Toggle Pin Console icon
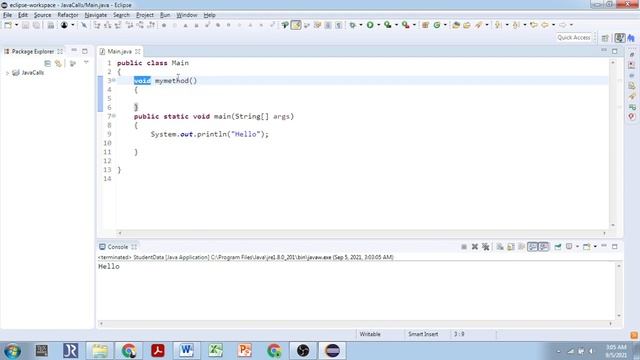The image size is (640, 360). point(558,247)
